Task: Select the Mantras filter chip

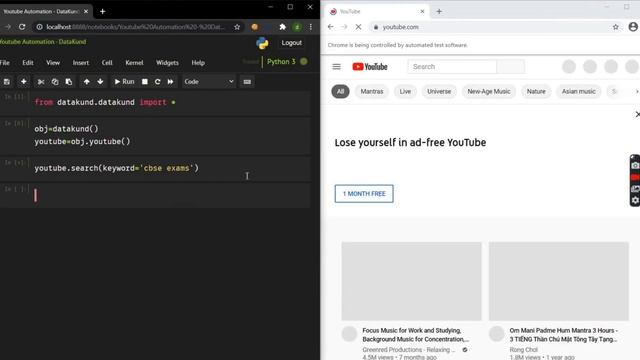Action: tap(372, 91)
